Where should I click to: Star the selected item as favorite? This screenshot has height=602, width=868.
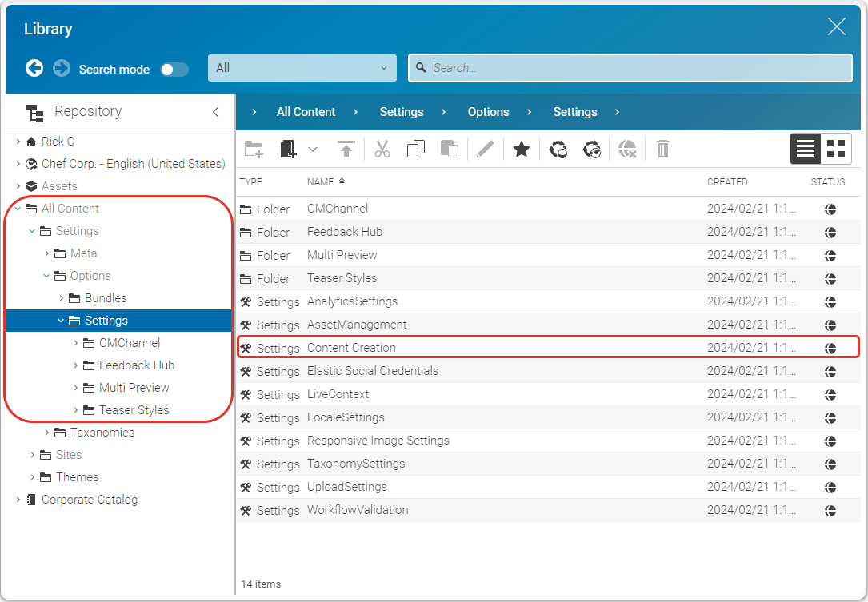pos(521,149)
